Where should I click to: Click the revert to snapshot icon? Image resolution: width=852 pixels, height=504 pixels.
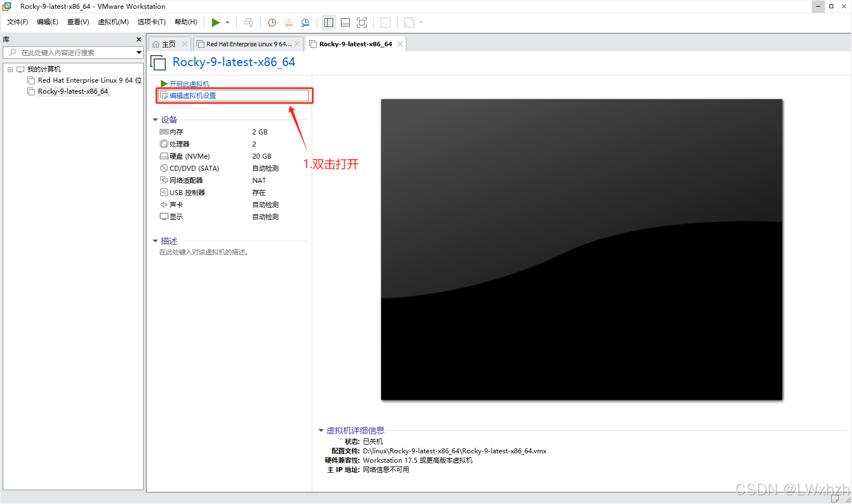(x=289, y=23)
